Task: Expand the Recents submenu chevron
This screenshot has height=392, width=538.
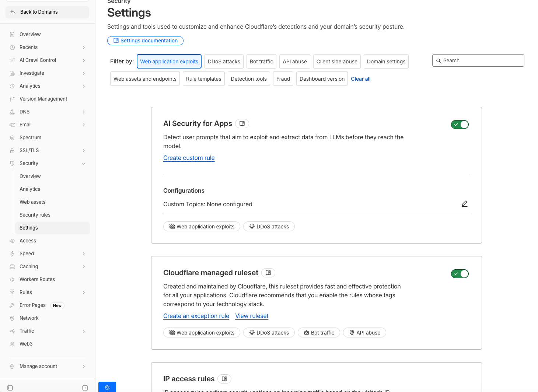Action: click(x=84, y=47)
